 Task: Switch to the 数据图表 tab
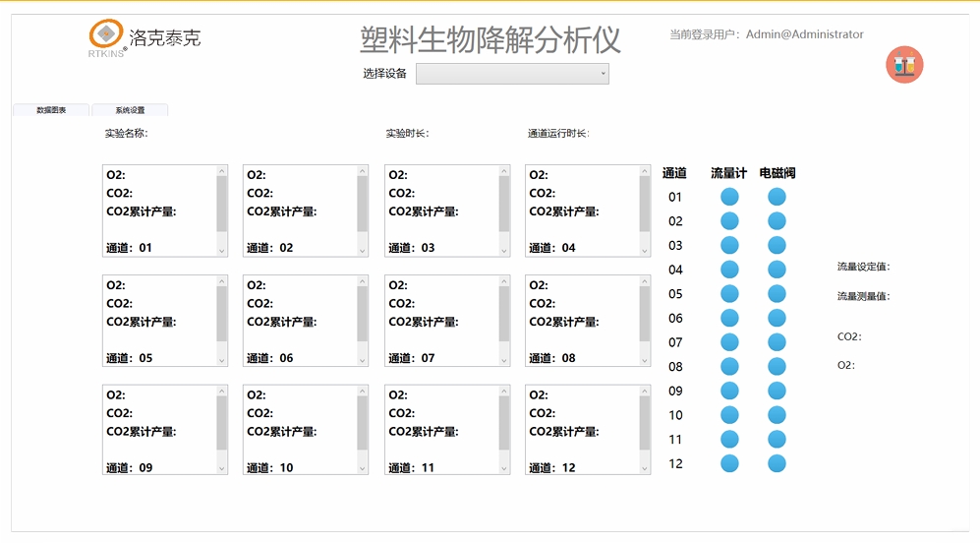(x=51, y=110)
